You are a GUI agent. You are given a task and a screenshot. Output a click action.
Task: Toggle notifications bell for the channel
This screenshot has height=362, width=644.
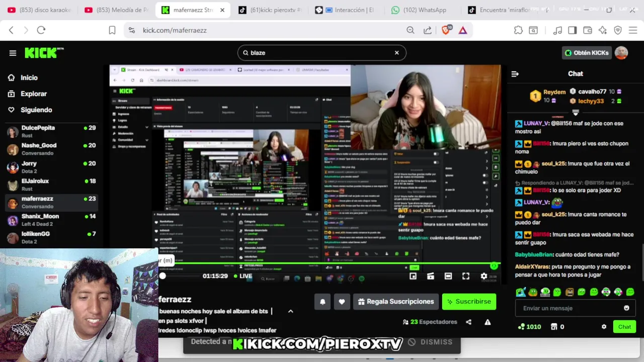click(323, 302)
